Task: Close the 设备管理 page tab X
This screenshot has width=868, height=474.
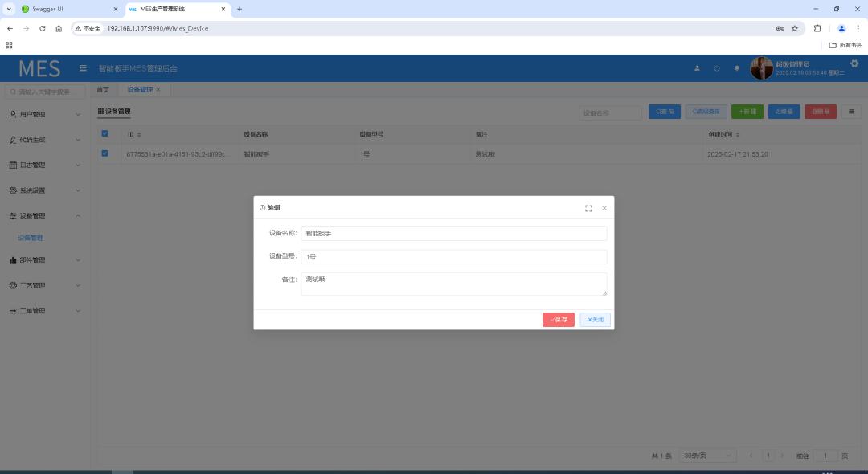Action: coord(158,90)
